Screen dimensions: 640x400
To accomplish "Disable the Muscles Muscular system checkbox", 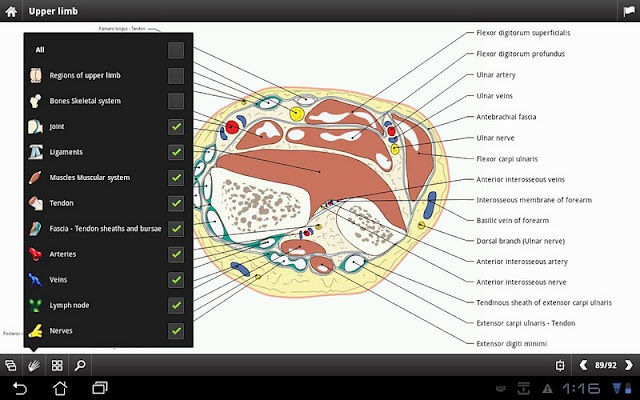I will tap(176, 178).
